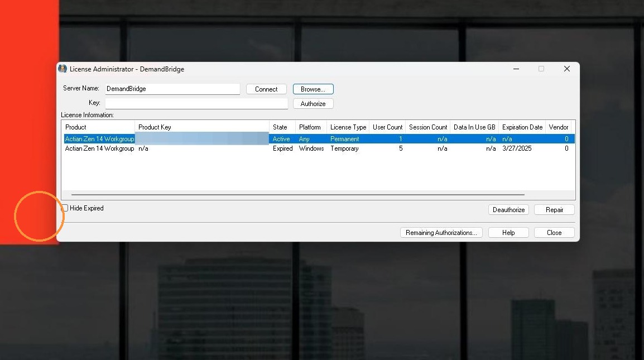Viewport: 644px width, 360px height.
Task: Click the 'Active' state cell
Action: pos(281,139)
